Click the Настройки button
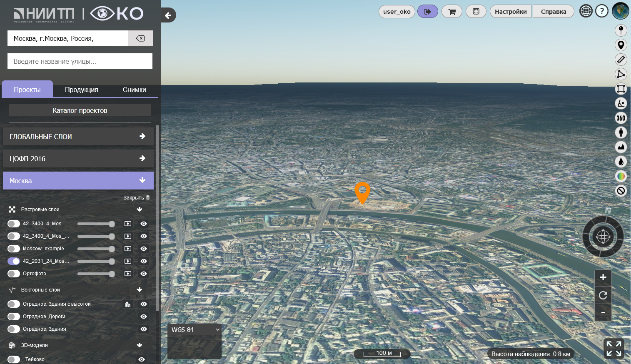The width and height of the screenshot is (631, 364). [x=511, y=12]
